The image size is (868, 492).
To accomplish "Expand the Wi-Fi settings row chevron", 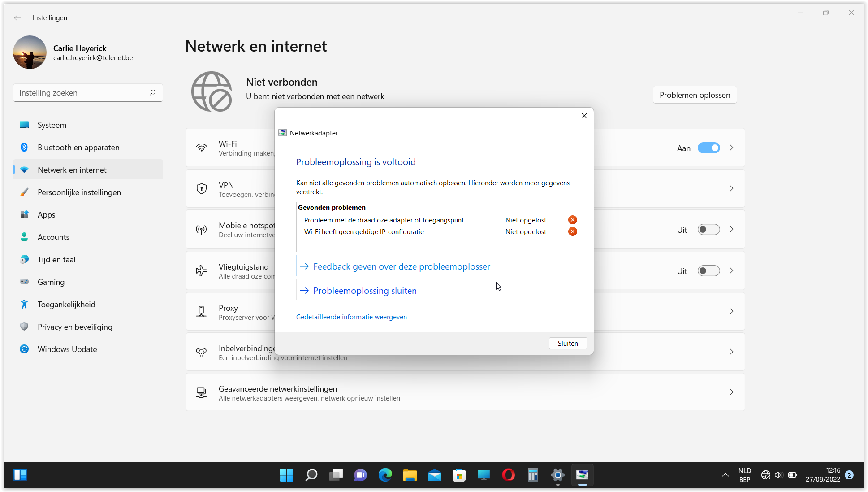I will [731, 148].
